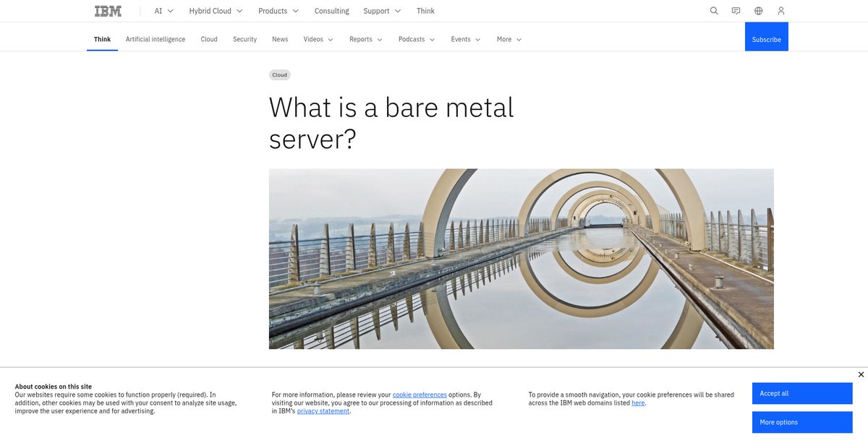Image resolution: width=868 pixels, height=448 pixels.
Task: Click the 'What is a bare metal server?' heading
Action: coord(391,123)
